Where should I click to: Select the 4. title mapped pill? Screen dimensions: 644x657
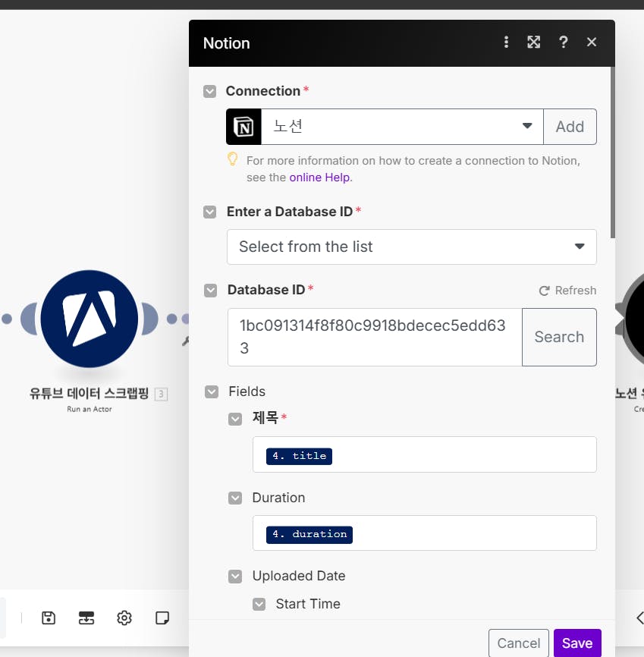click(299, 456)
